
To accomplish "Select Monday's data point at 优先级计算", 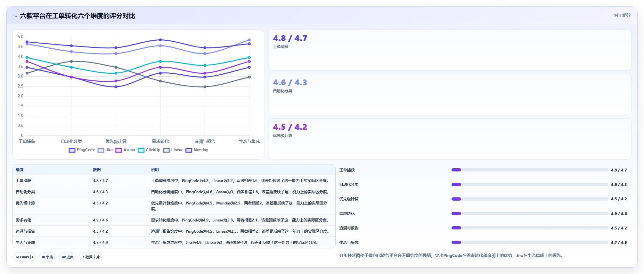I will pos(116,87).
